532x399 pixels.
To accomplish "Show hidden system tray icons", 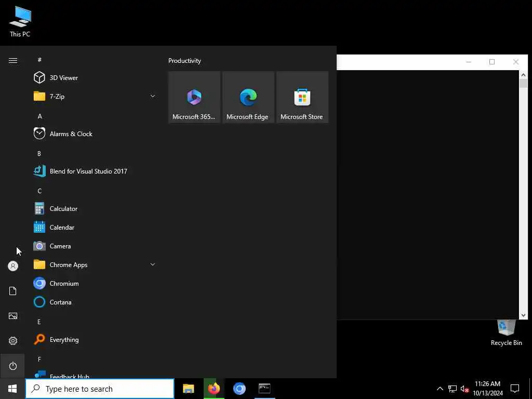I will [440, 389].
